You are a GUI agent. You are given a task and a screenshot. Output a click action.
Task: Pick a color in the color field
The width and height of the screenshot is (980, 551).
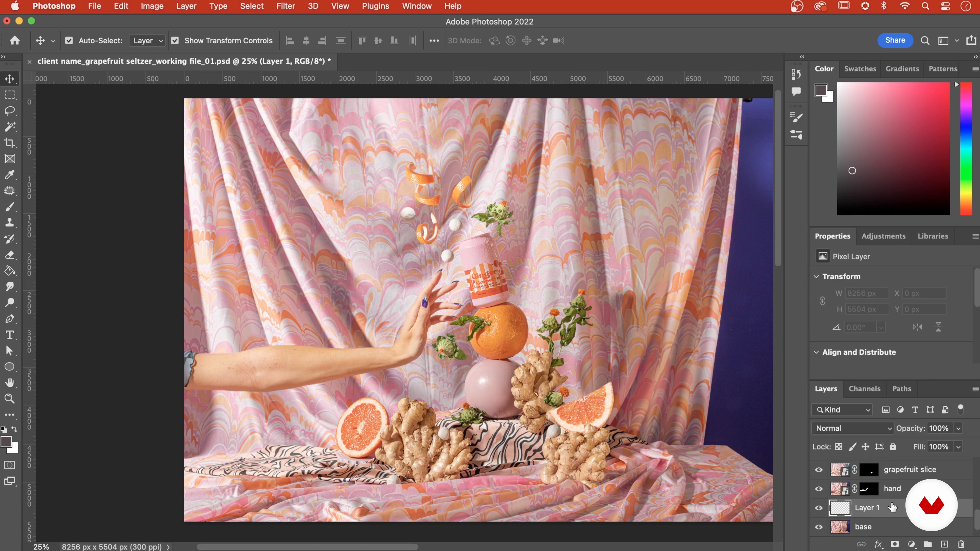click(893, 148)
